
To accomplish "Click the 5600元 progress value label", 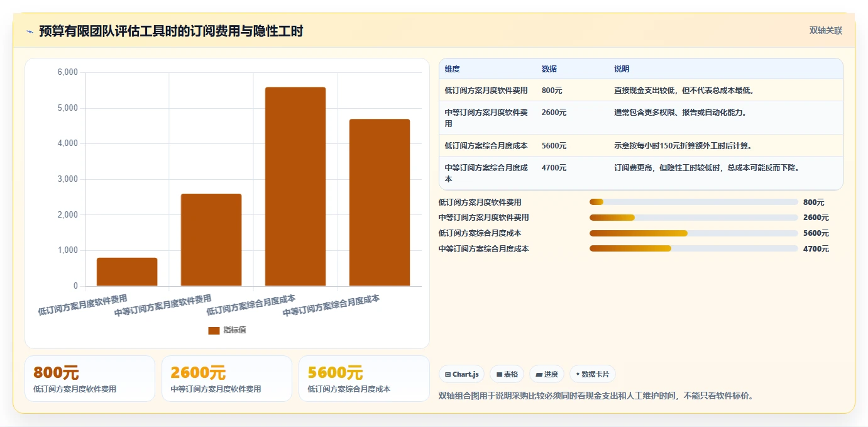I will [816, 233].
